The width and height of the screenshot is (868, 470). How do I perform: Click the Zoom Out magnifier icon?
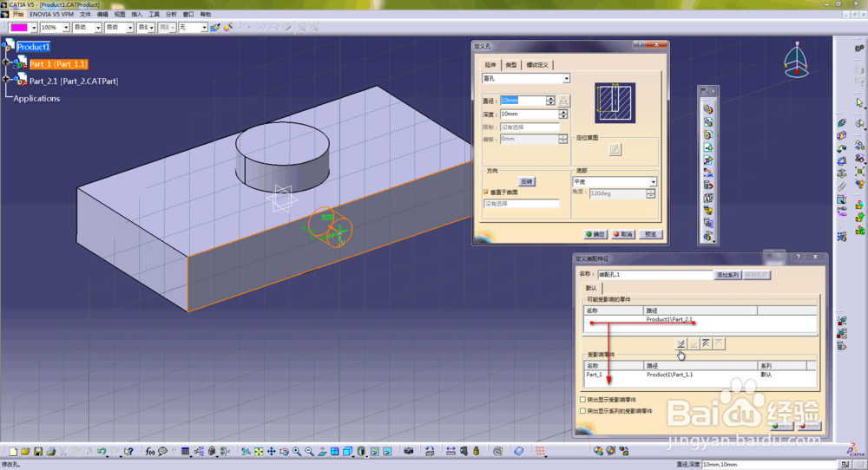pos(310,452)
